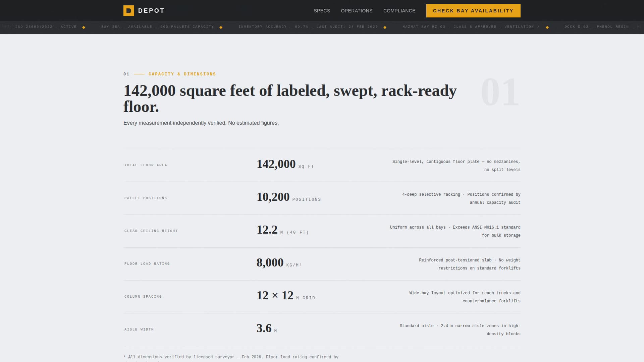The image size is (644, 362).
Task: Click the 'Single-level, contiguous floor plate' note
Action: coord(456,166)
